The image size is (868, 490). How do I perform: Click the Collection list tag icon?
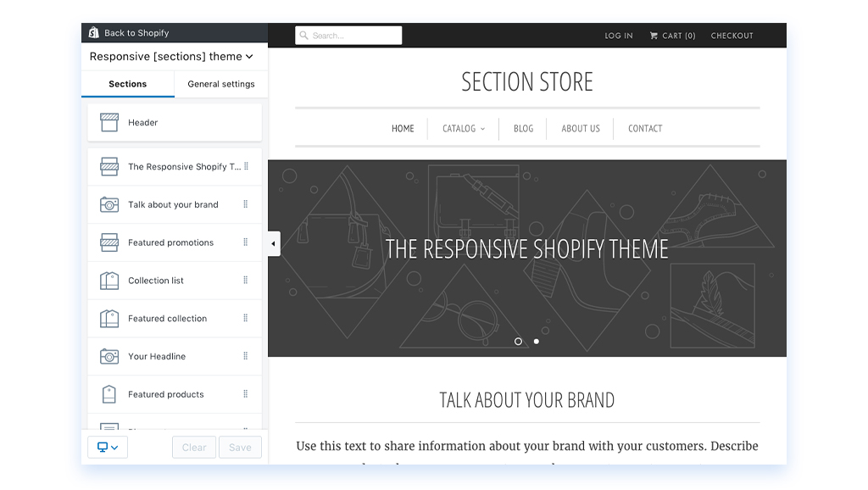pos(108,281)
